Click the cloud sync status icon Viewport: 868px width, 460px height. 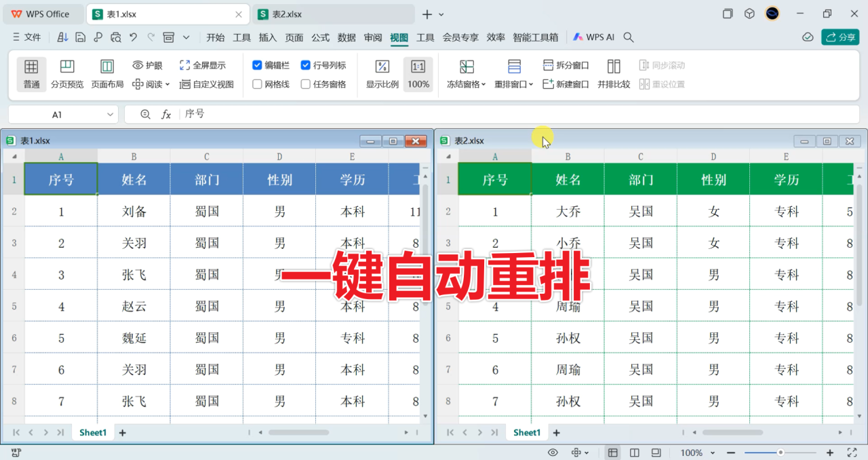coord(808,37)
